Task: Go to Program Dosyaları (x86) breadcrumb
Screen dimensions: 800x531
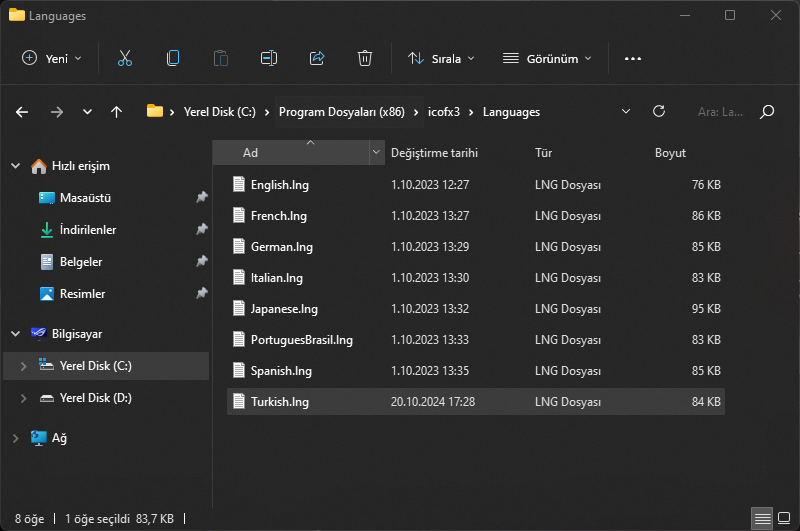Action: pos(341,112)
